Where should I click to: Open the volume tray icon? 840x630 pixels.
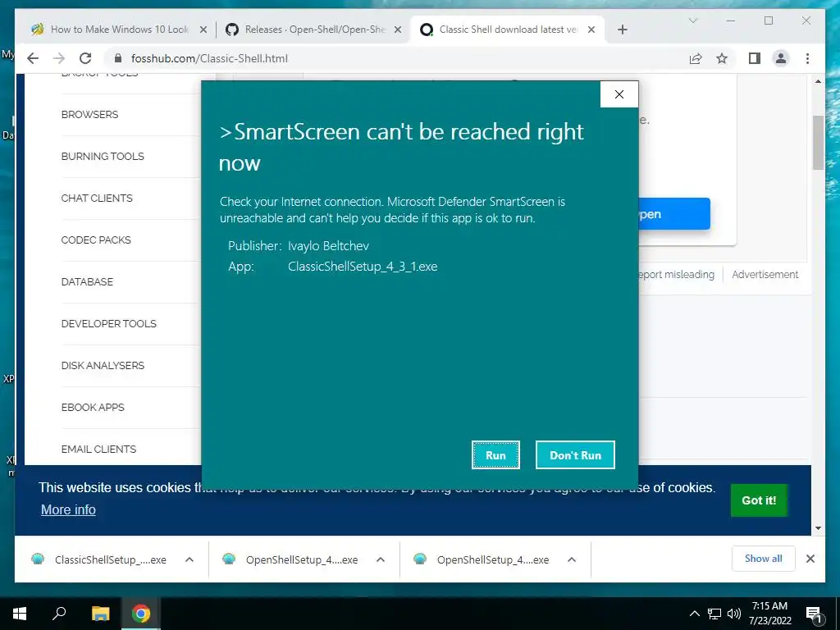[734, 614]
